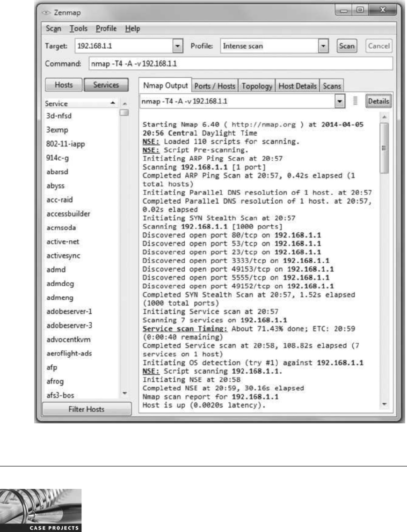
Task: Click the Command input field
Action: tap(240, 63)
